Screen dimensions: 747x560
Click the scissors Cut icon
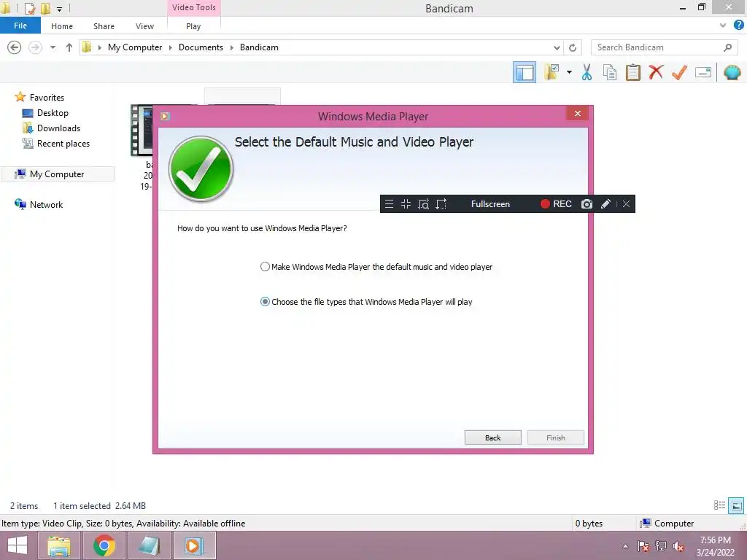pos(587,72)
